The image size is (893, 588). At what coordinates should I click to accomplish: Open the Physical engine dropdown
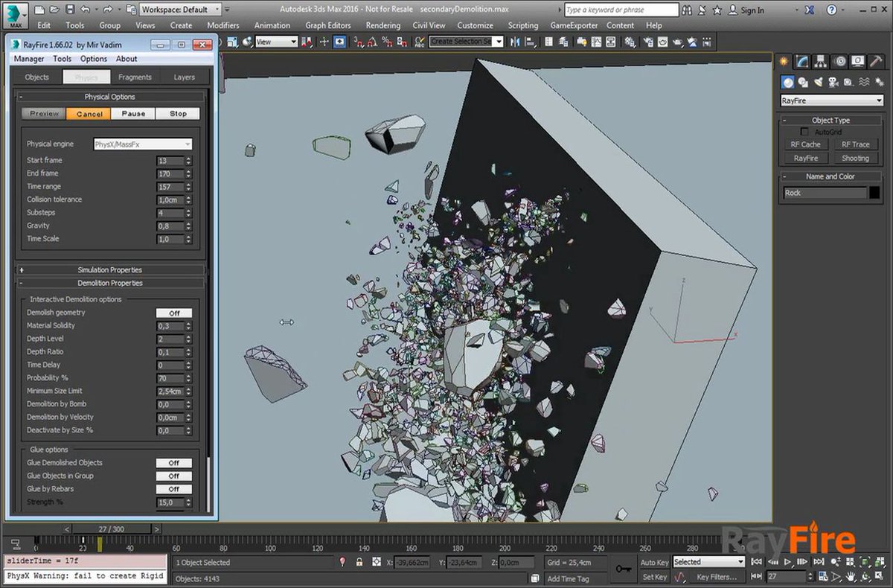click(x=143, y=144)
